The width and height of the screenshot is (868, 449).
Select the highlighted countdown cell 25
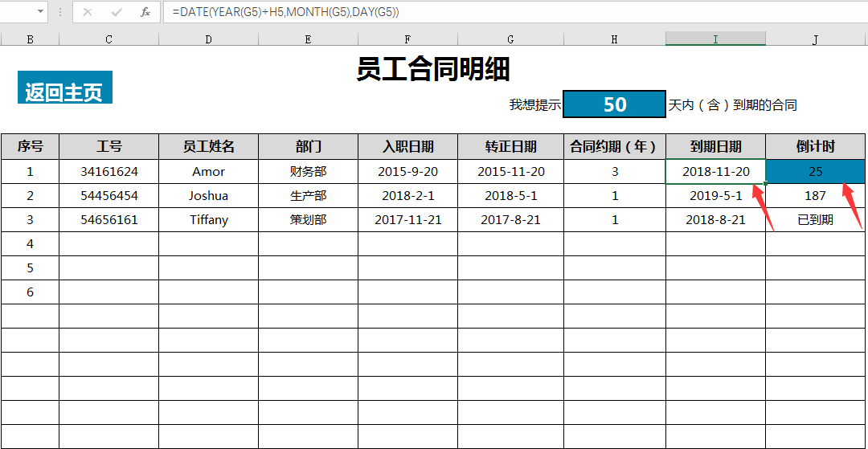(816, 171)
